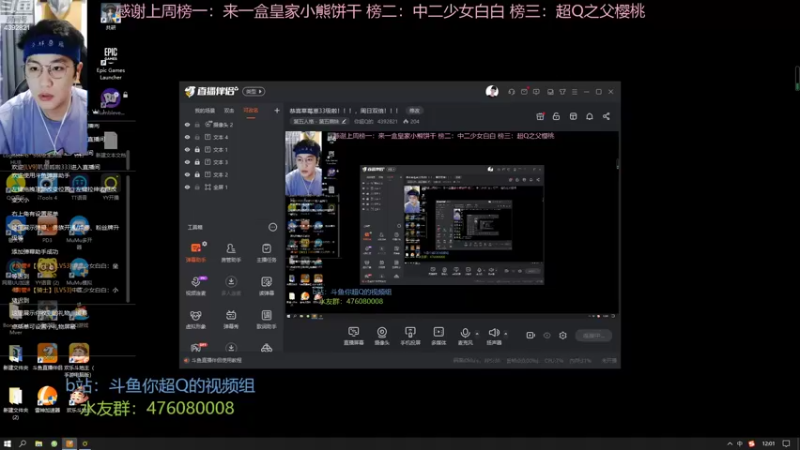Expand the 工具箱 more options circle
The width and height of the screenshot is (800, 450).
click(273, 227)
